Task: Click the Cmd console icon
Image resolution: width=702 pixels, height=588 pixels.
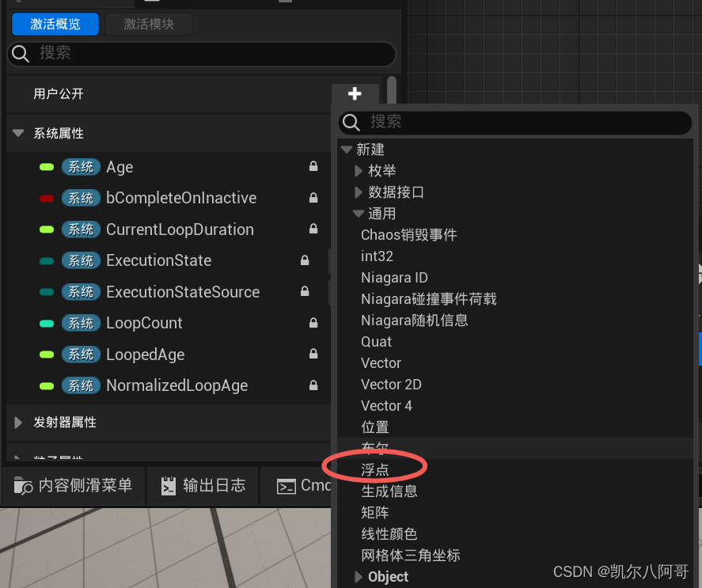Action: pos(286,487)
